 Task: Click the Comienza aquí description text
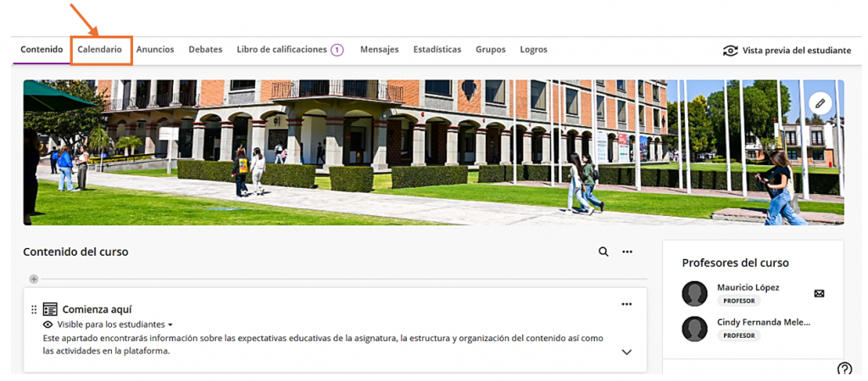coord(323,345)
